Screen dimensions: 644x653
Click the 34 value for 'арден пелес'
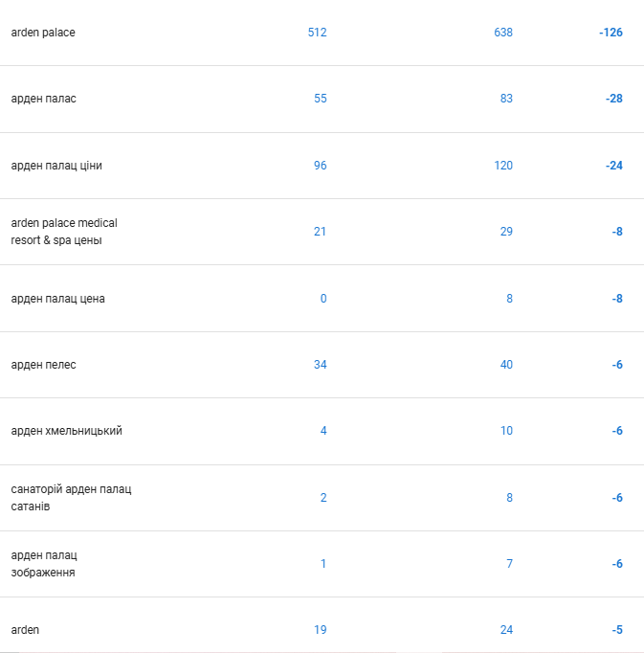click(x=321, y=365)
